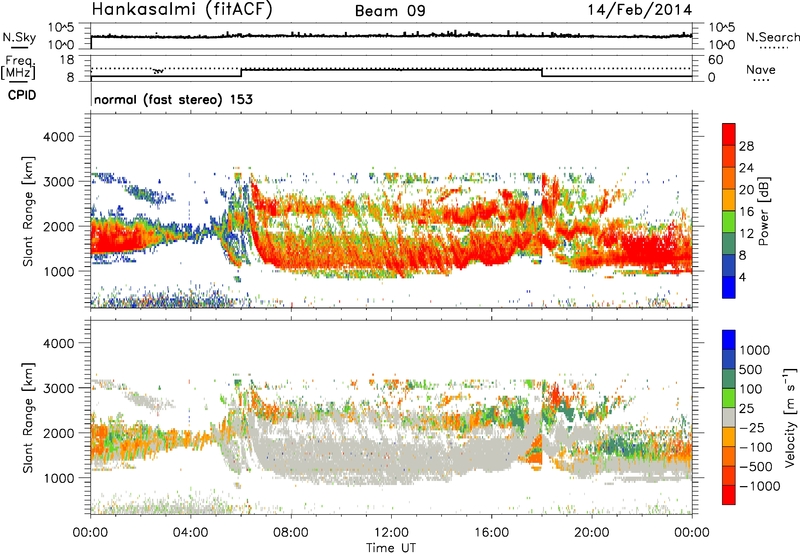This screenshot has height=554, width=800.
Task: Click the N.Sky legend label
Action: tap(19, 37)
